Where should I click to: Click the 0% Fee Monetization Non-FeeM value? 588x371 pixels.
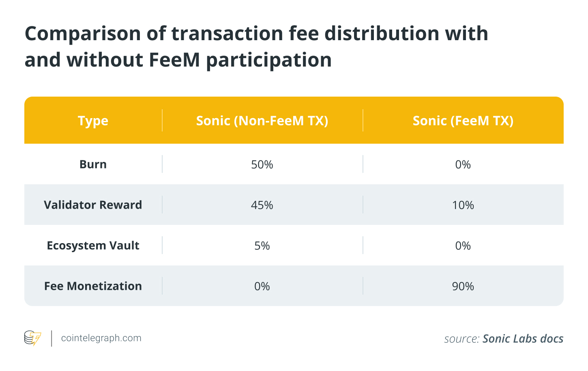[262, 286]
